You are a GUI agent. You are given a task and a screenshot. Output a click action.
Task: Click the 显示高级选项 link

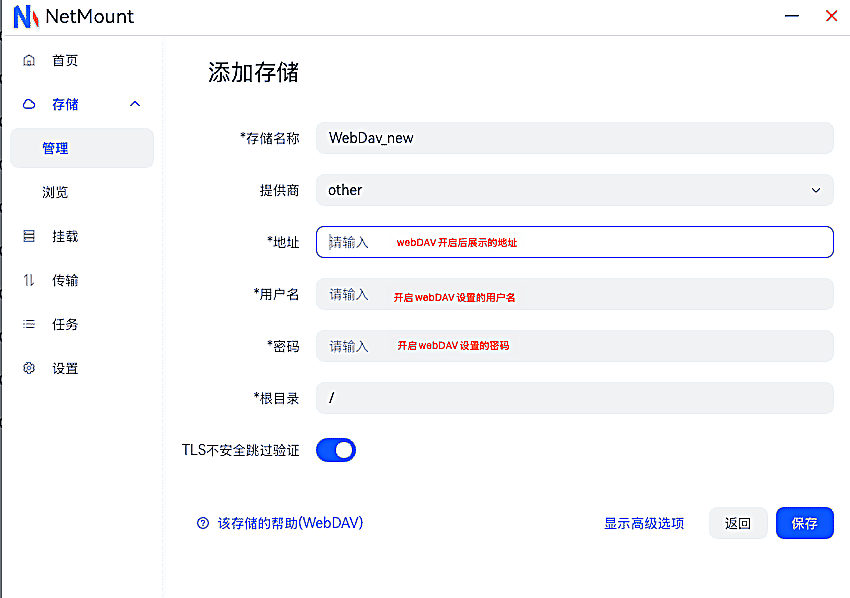(644, 523)
